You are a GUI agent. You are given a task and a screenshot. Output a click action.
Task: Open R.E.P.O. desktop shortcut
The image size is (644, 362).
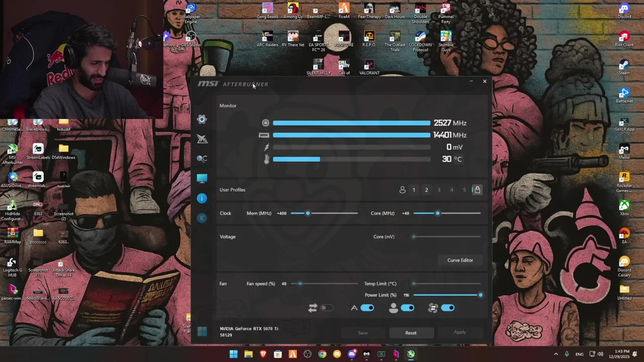tap(369, 39)
